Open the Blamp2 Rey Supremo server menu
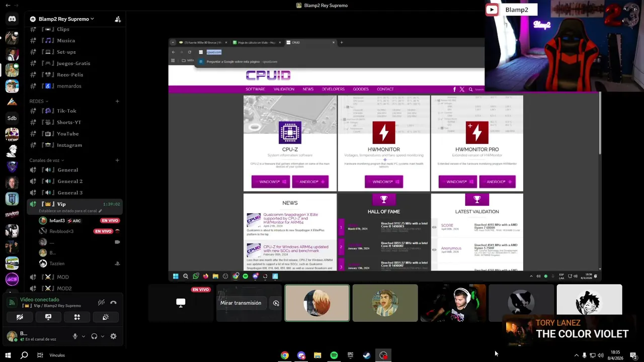Image resolution: width=644 pixels, height=362 pixels. click(x=67, y=19)
